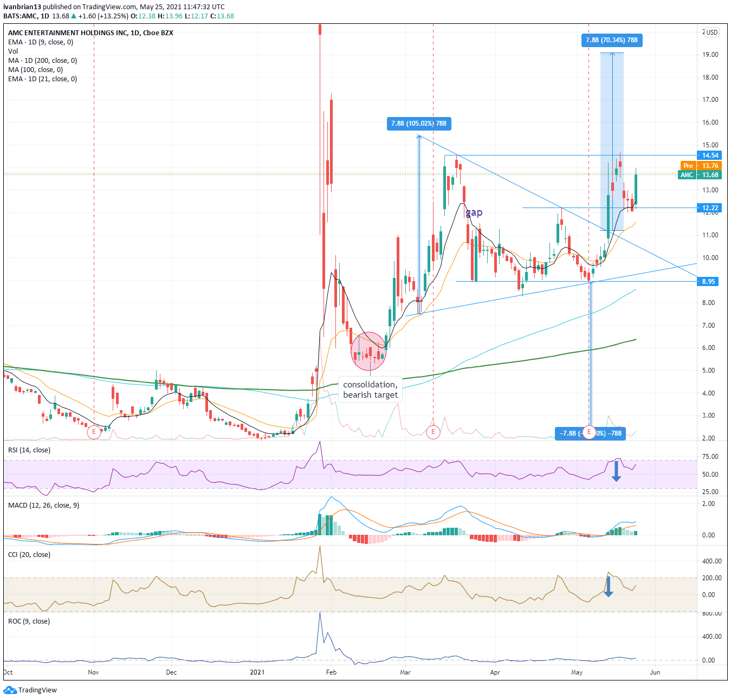Click the RSI (14, close) pane label
731x700 pixels.
29,450
